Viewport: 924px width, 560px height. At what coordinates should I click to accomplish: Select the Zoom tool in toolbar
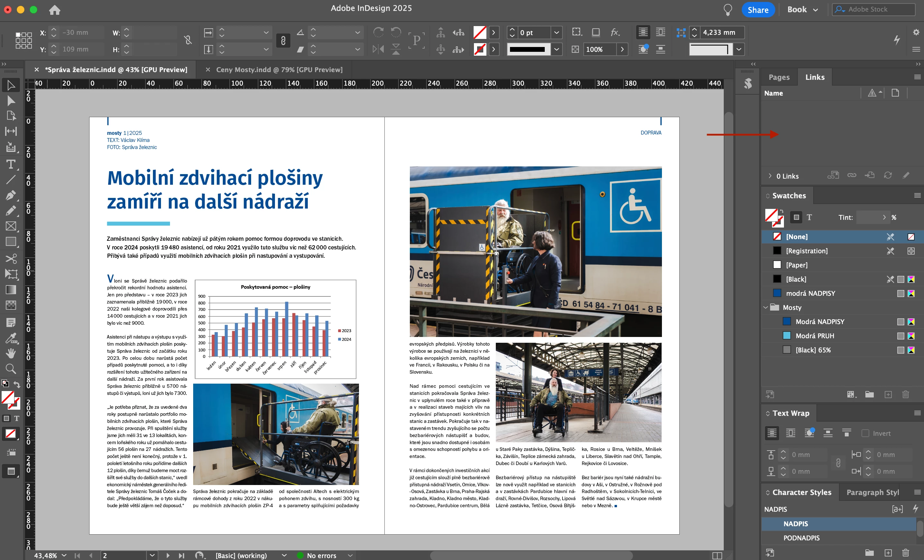click(11, 369)
